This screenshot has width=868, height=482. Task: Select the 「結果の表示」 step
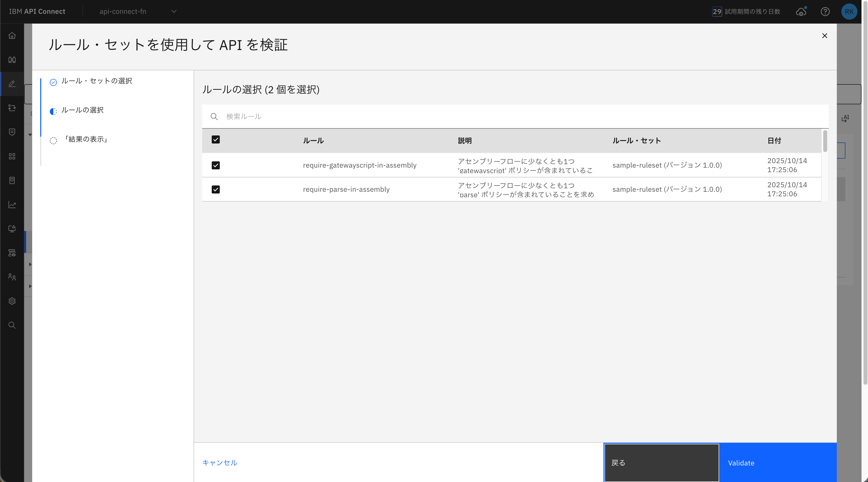[x=86, y=139]
